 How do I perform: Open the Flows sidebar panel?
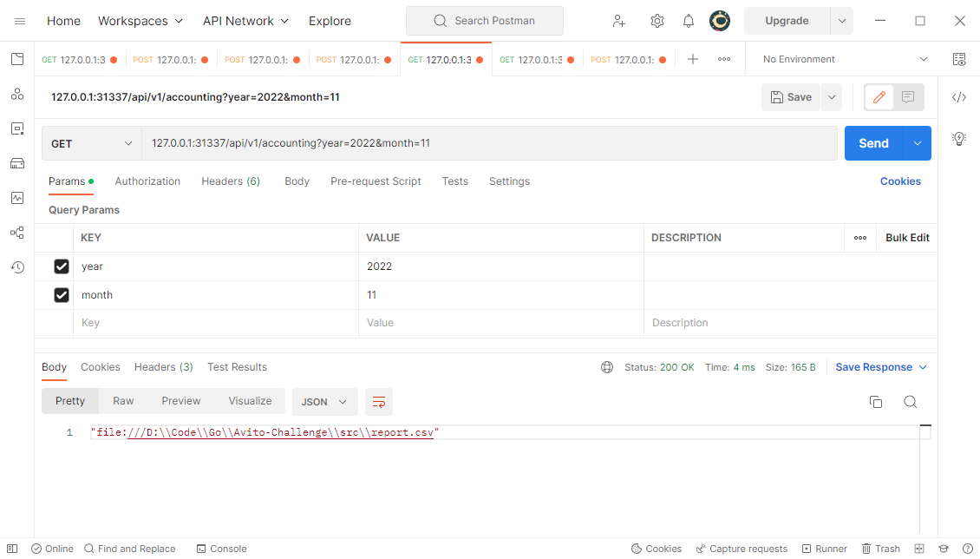pyautogui.click(x=17, y=233)
